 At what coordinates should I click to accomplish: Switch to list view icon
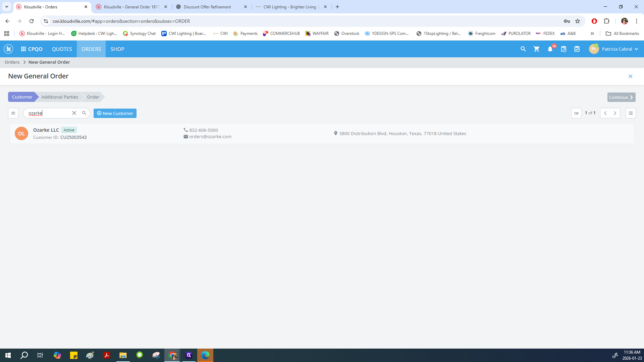tap(631, 113)
